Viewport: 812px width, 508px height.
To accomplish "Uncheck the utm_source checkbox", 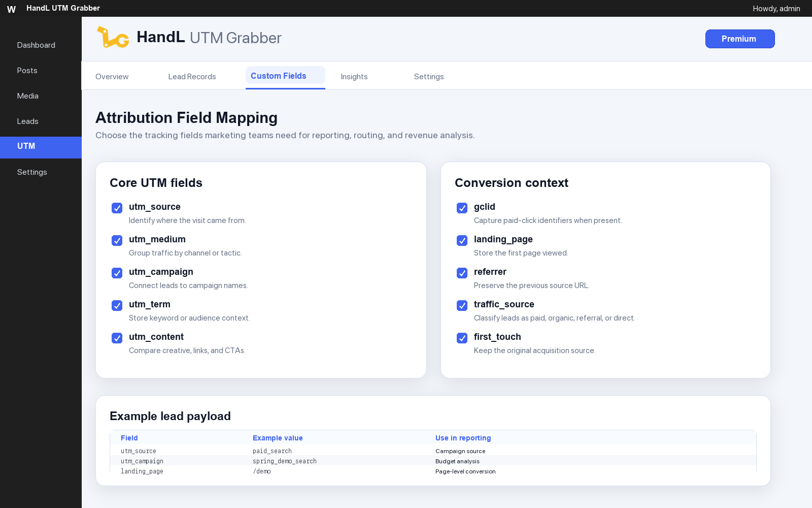I will 117,208.
